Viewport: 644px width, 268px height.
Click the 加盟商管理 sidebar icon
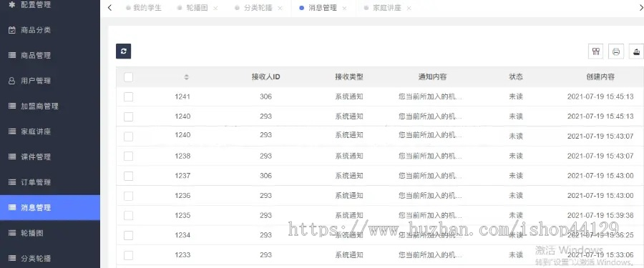(x=12, y=106)
